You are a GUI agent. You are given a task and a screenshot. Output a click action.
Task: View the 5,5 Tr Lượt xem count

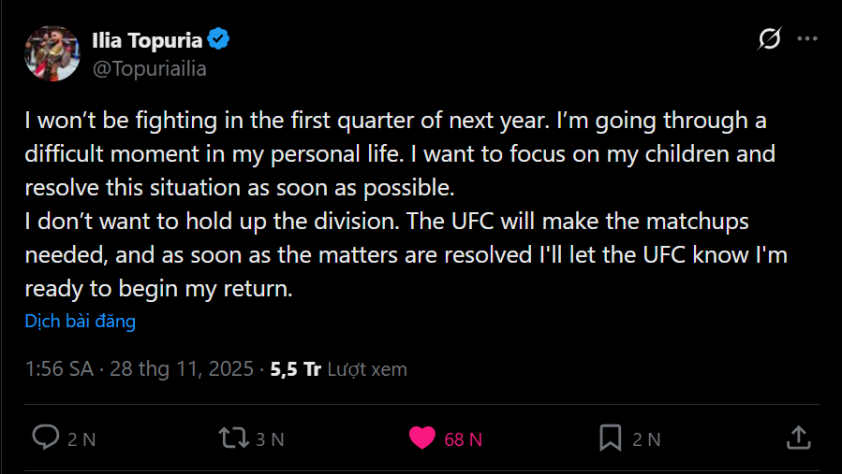coord(338,369)
